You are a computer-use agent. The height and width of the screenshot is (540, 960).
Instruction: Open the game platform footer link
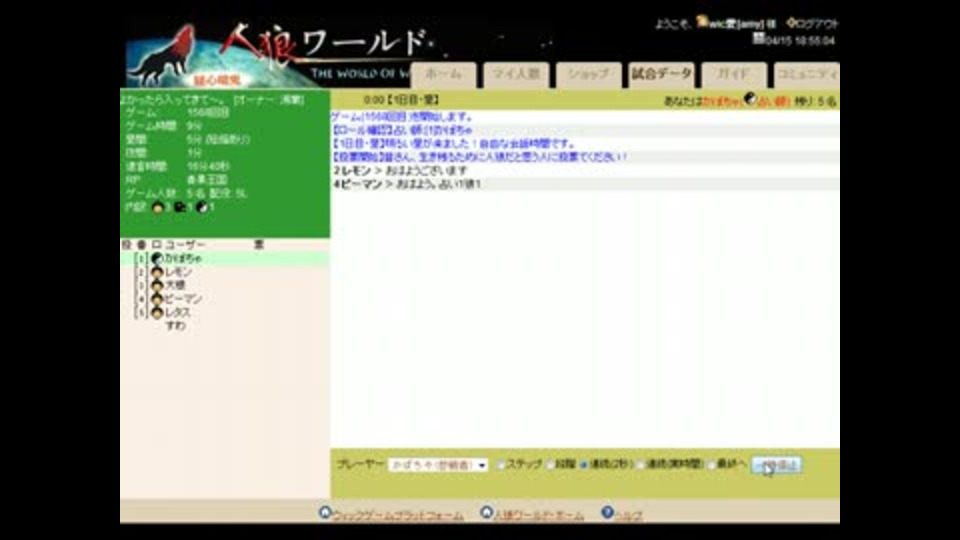(398, 516)
